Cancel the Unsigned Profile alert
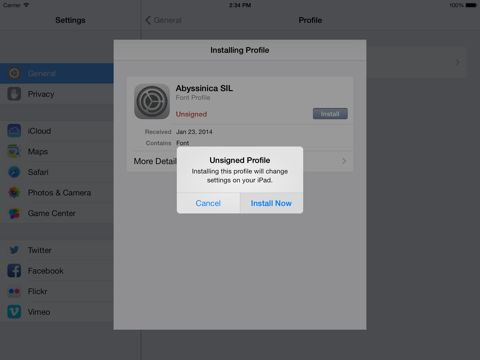This screenshot has height=360, width=480. (x=208, y=203)
